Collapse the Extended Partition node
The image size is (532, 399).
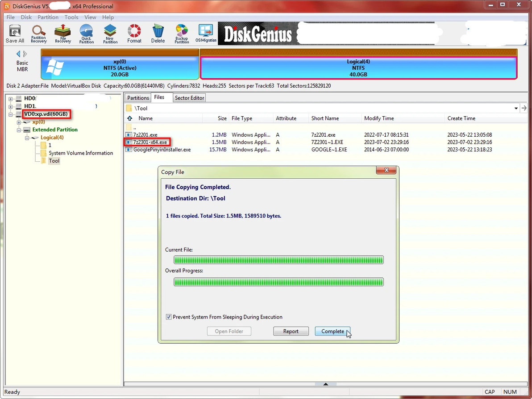[x=19, y=130]
